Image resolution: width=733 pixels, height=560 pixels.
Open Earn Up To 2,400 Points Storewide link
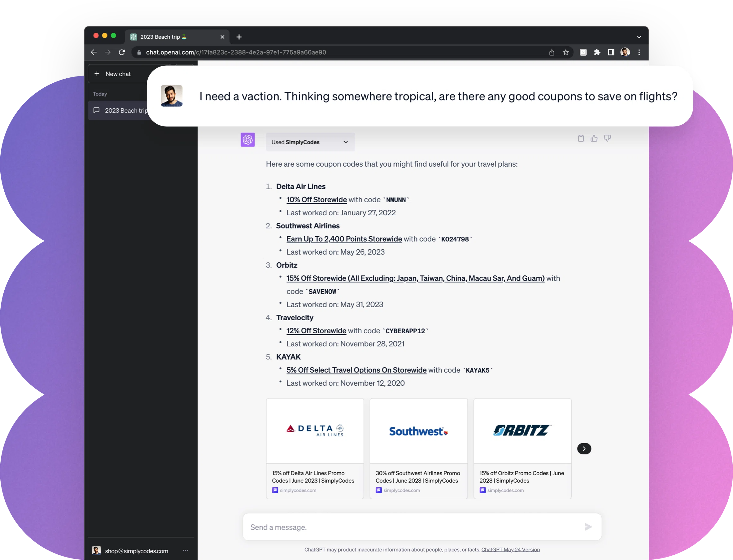pyautogui.click(x=344, y=239)
